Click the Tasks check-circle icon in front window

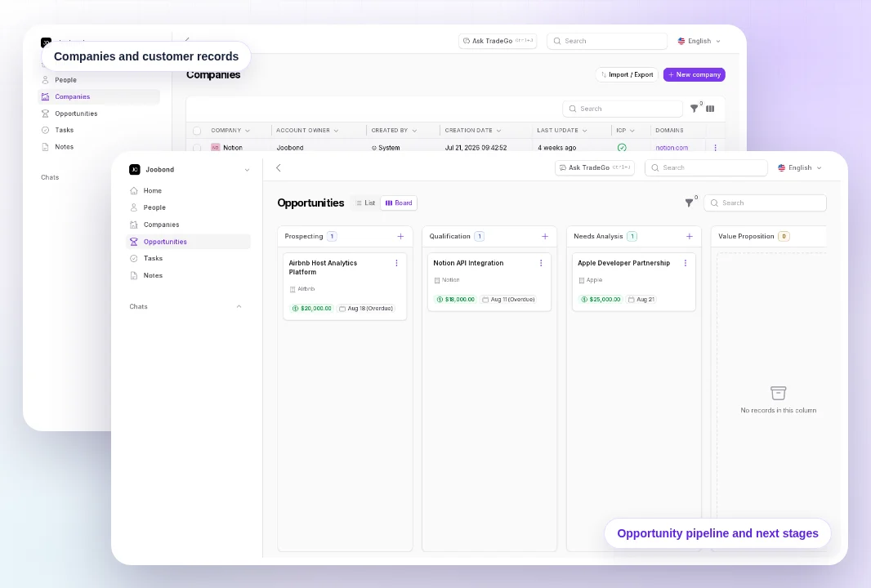(x=134, y=258)
